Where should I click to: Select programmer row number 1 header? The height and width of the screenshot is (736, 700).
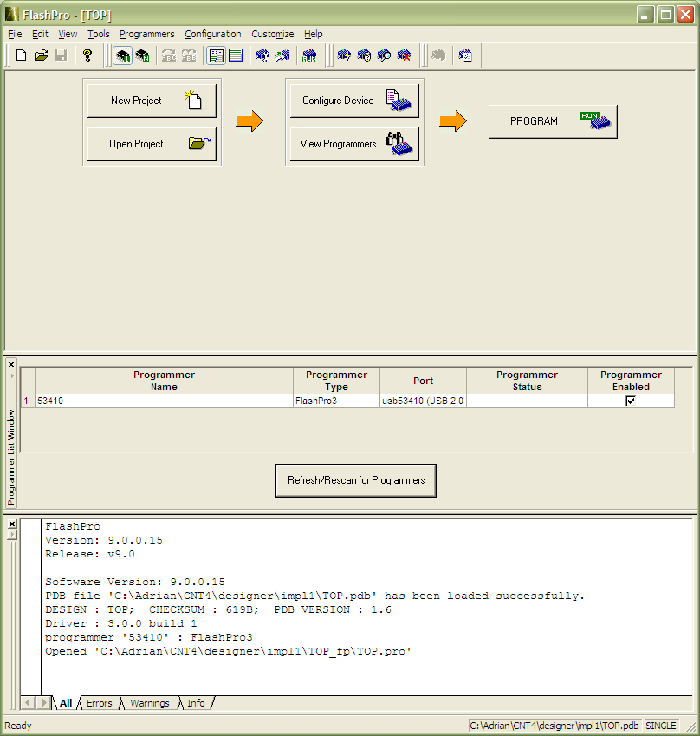click(x=28, y=401)
